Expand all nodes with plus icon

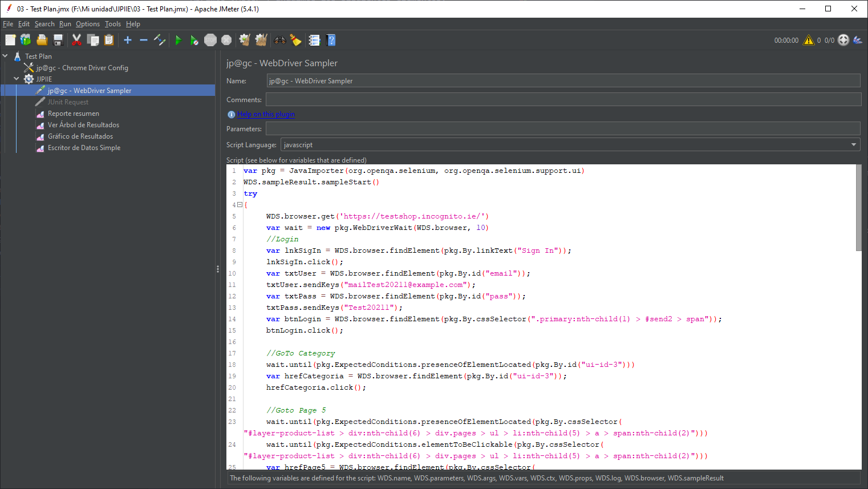(x=128, y=40)
